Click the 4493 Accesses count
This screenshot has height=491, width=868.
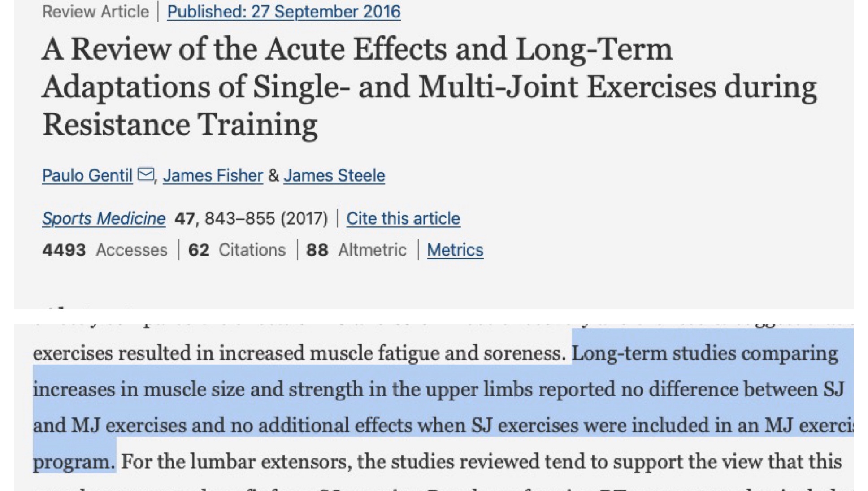point(104,250)
